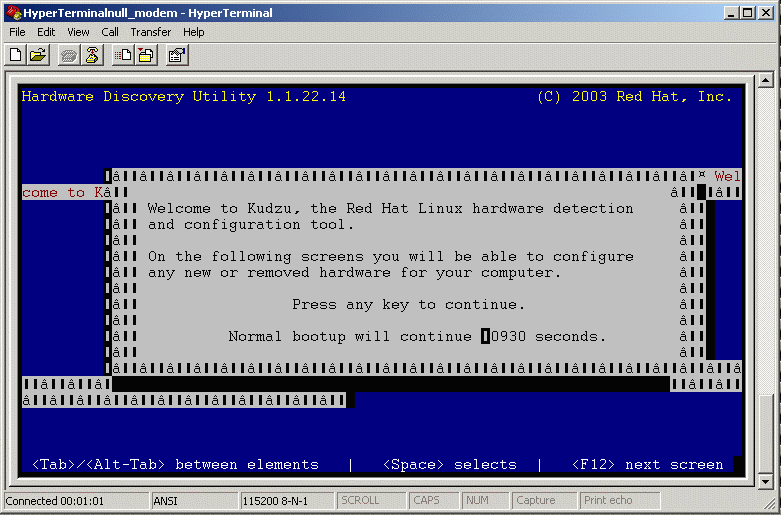Click the 'Welcome to Kudzu' text line
Screen dimensions: 781x515
390,208
